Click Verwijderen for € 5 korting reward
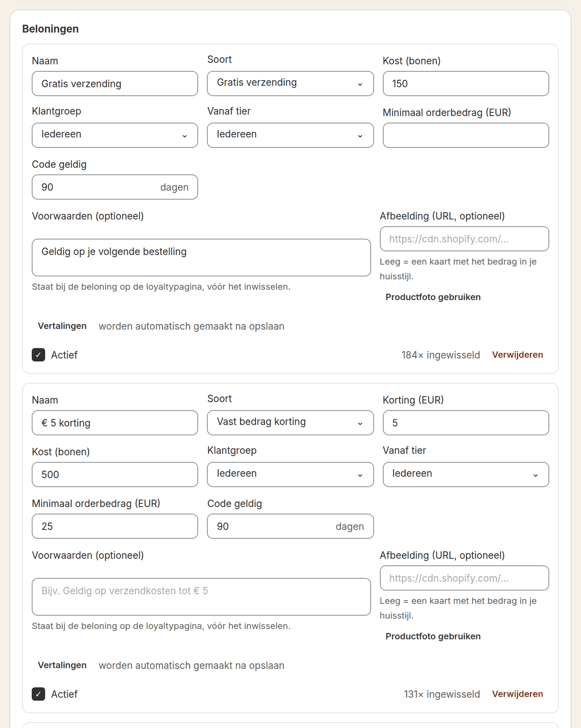The width and height of the screenshot is (581, 728). tap(518, 694)
